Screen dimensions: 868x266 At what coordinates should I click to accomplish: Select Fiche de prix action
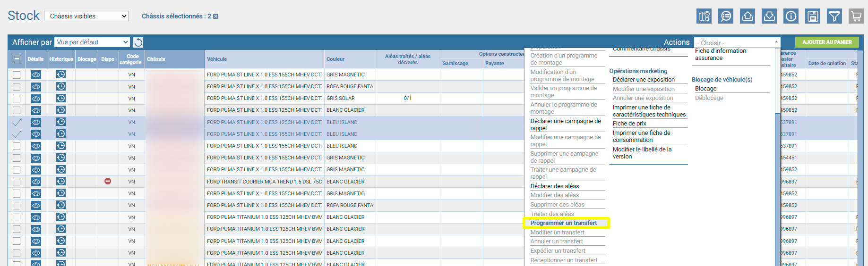[629, 124]
